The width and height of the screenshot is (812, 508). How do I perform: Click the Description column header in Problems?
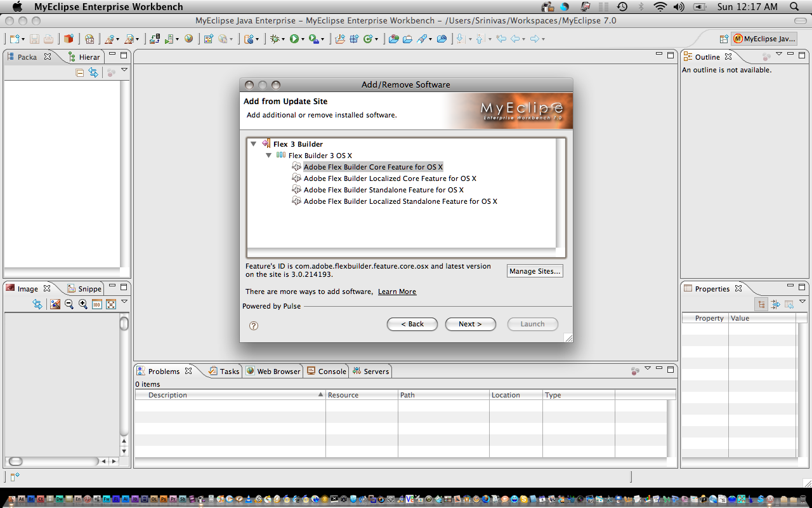230,395
